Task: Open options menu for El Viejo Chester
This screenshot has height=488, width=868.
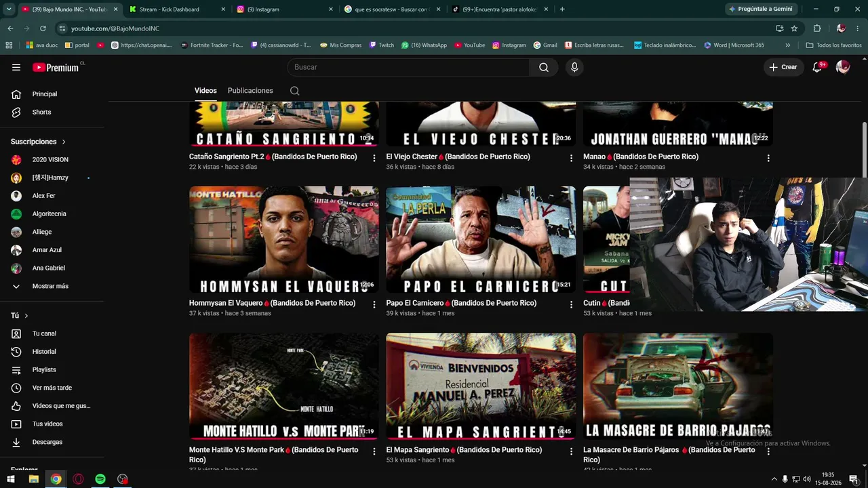Action: 571,158
